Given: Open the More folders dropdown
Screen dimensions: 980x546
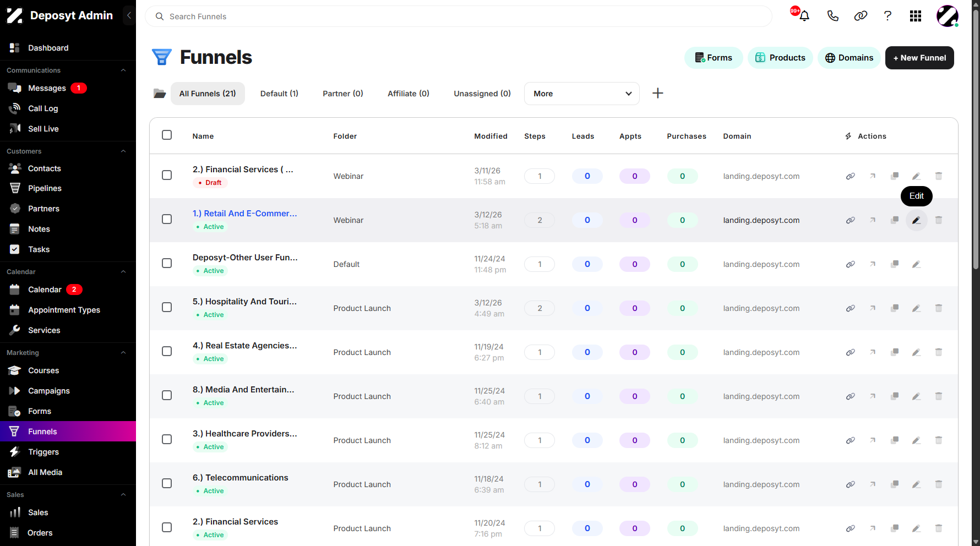Looking at the screenshot, I should pos(582,94).
